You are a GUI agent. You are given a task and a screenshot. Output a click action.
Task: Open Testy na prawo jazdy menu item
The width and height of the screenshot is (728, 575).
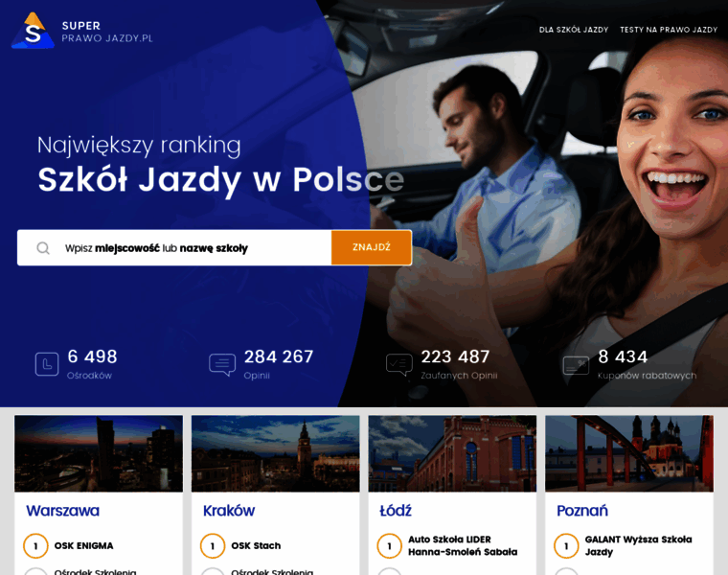pyautogui.click(x=669, y=30)
